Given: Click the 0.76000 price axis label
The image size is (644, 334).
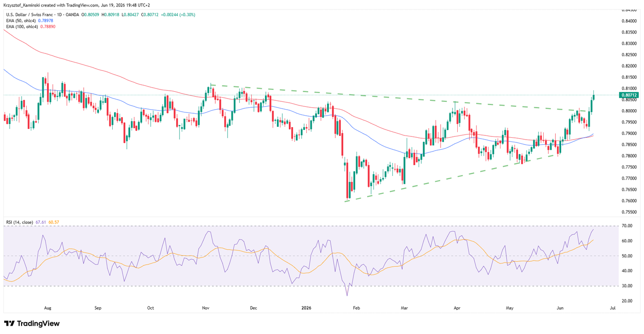Looking at the screenshot, I should pyautogui.click(x=629, y=201).
